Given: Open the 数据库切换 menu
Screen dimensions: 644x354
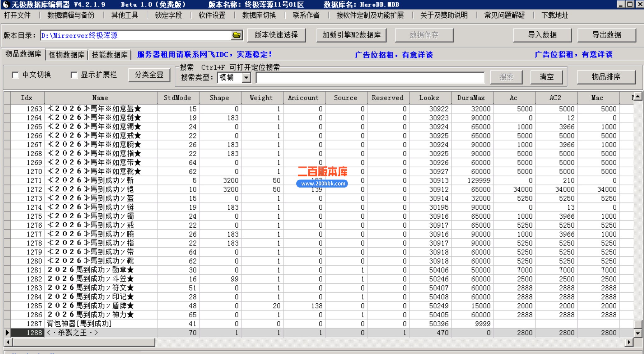Looking at the screenshot, I should coord(259,15).
